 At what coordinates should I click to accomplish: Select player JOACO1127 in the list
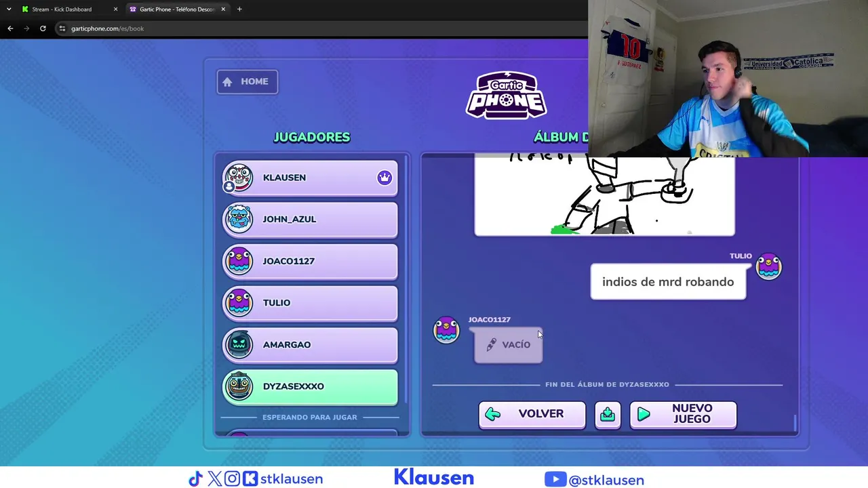(310, 261)
